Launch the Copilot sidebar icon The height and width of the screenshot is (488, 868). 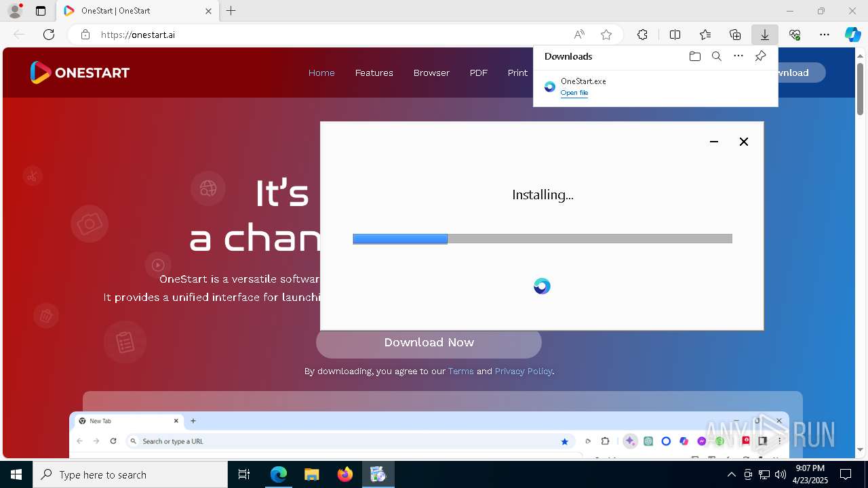pyautogui.click(x=853, y=35)
